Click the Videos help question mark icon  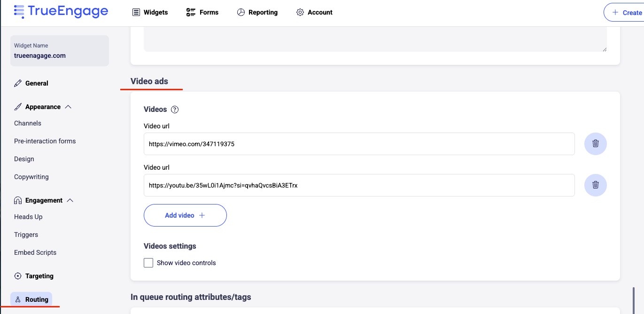[175, 110]
